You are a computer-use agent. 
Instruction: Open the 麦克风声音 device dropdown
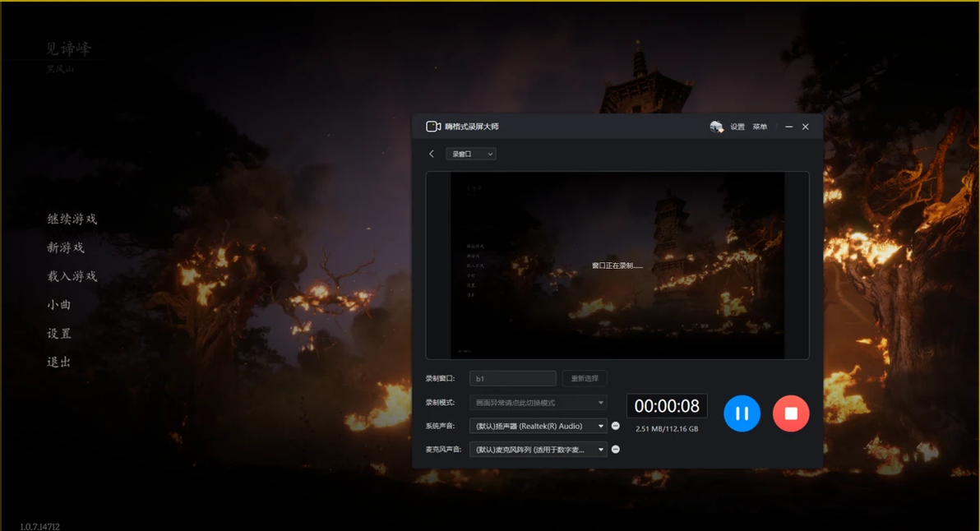tap(539, 449)
